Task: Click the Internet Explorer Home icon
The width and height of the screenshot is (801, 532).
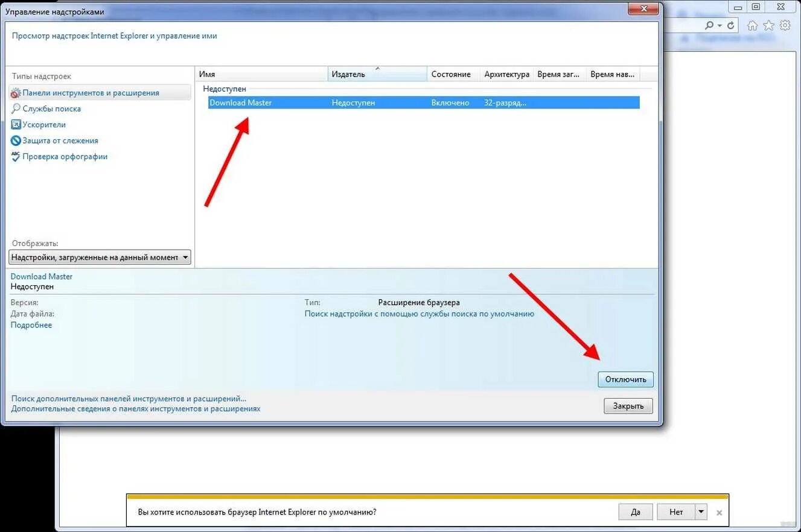Action: point(752,25)
